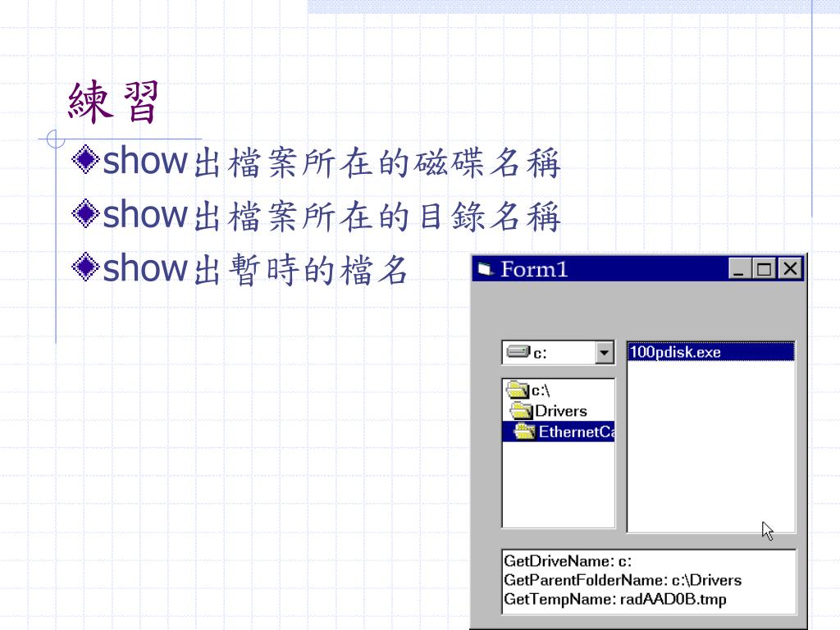
Task: Click the GetDriveName: c: output line
Action: pos(568,561)
